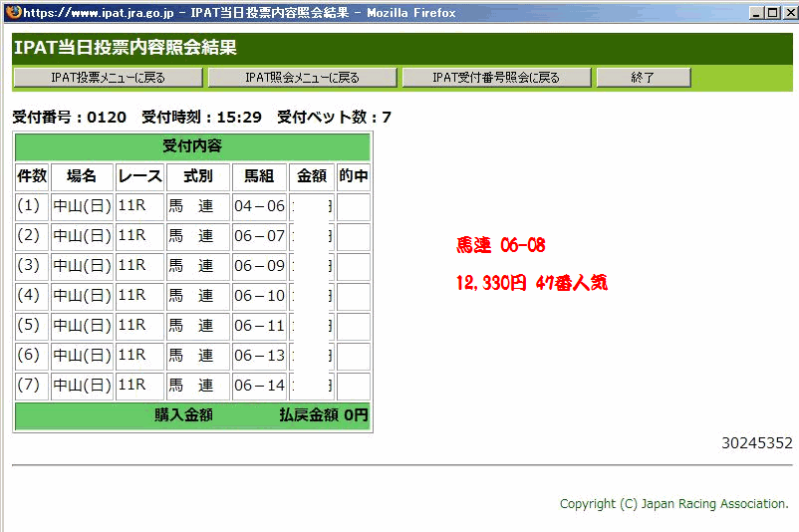799x532 pixels.
Task: Click the IPAT投票メニューに戻る button
Action: click(x=108, y=78)
